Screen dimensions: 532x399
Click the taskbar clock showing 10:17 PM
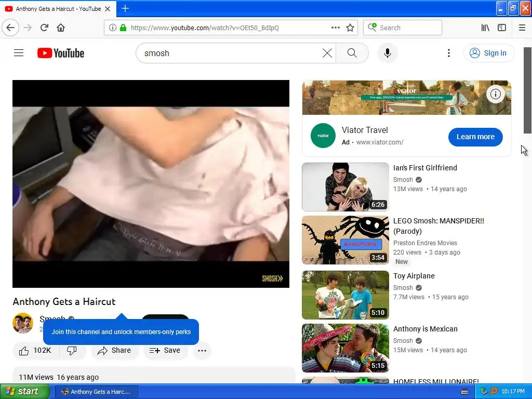[513, 392]
